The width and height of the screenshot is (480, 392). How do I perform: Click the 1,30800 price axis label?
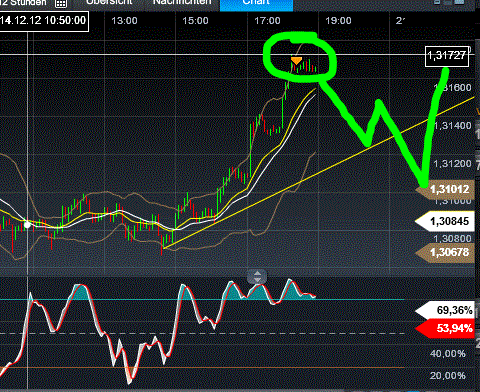click(453, 238)
